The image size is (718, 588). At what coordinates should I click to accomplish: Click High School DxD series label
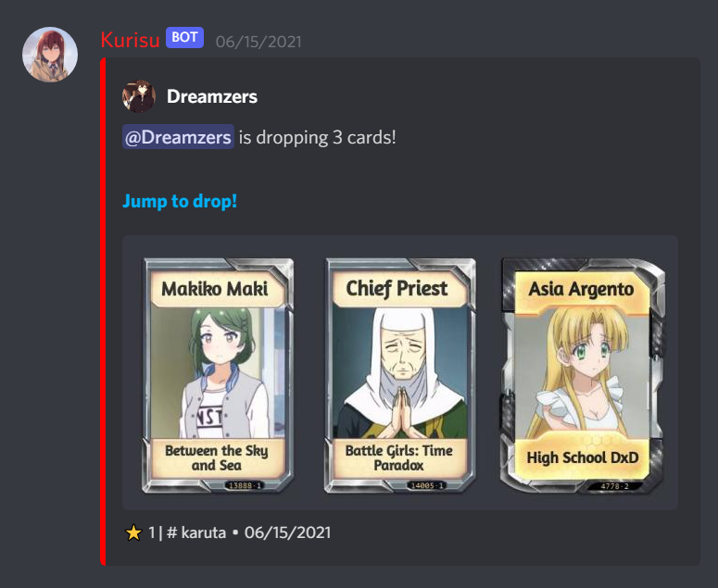coord(583,457)
